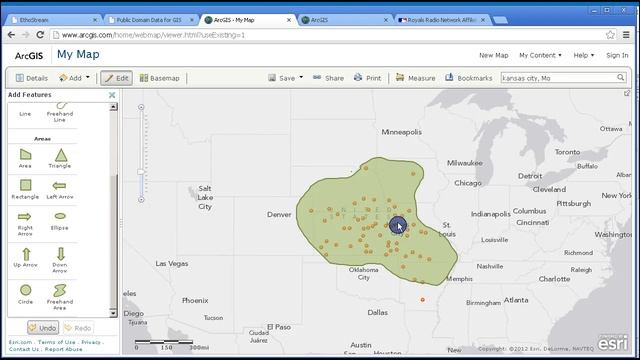Viewport: 640px width, 360px height.
Task: Click the New Map link
Action: [x=493, y=55]
